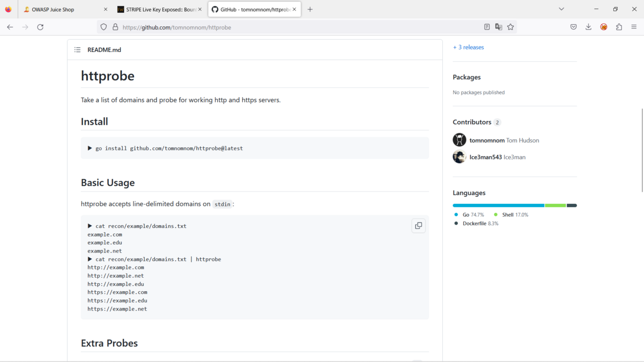The width and height of the screenshot is (644, 362).
Task: Click the 'No packages published' text
Action: click(x=479, y=92)
